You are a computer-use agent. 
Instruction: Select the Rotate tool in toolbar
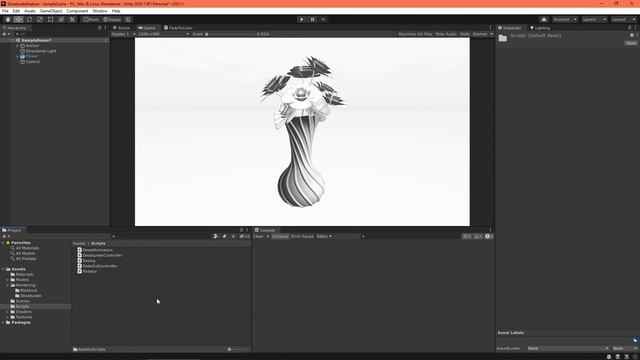point(29,19)
